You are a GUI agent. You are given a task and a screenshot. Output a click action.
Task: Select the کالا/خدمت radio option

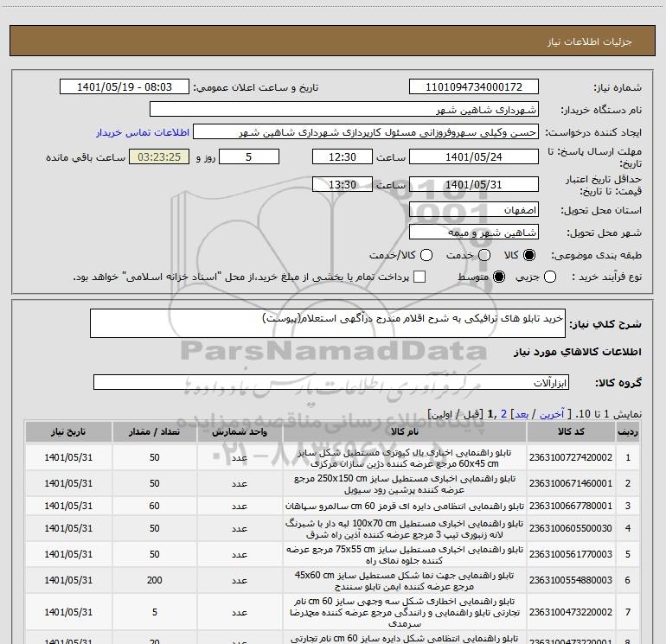[x=426, y=255]
